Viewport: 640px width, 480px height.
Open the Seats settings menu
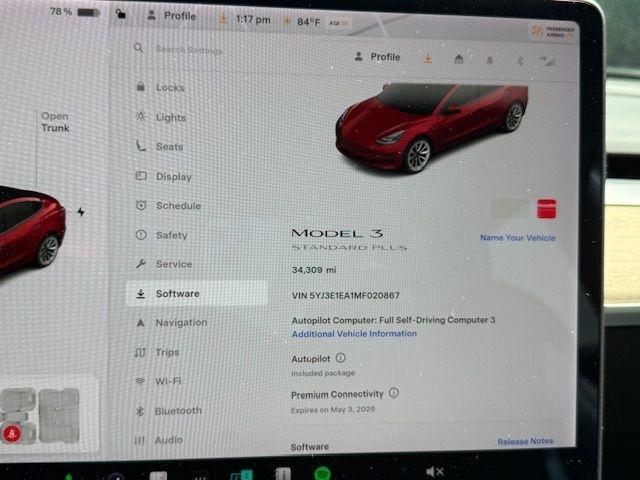[169, 147]
